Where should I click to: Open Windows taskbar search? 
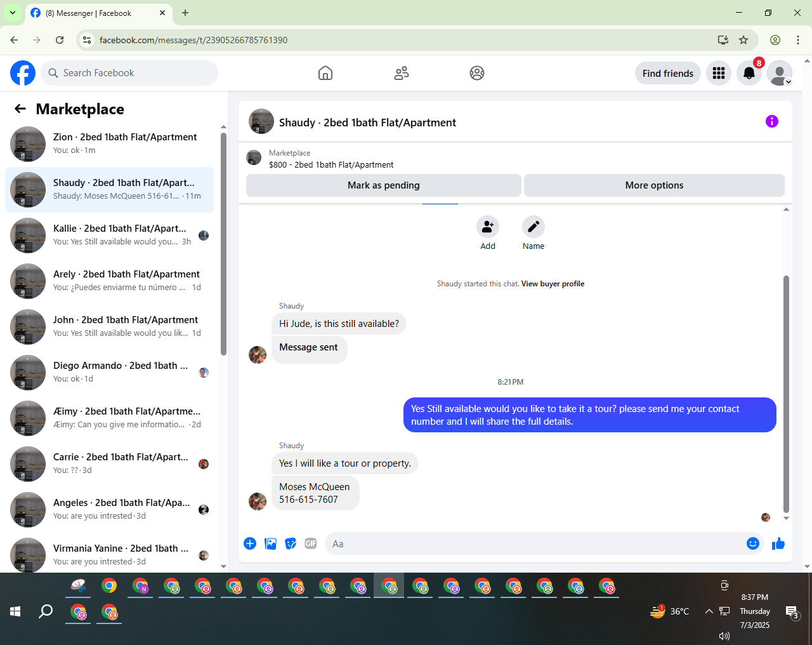[x=46, y=611]
